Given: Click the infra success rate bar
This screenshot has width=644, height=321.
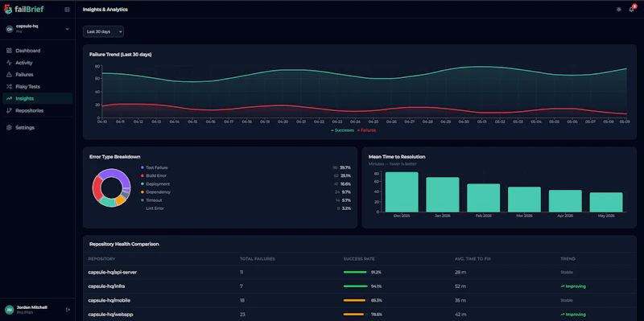Looking at the screenshot, I should point(355,286).
